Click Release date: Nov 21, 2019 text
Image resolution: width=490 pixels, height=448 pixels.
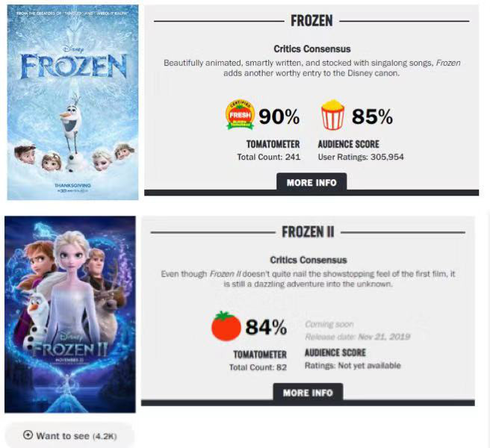(x=358, y=337)
